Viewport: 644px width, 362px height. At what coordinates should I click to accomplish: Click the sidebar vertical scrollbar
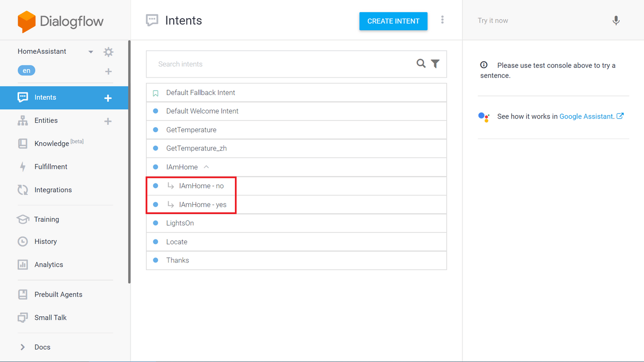[x=129, y=162]
